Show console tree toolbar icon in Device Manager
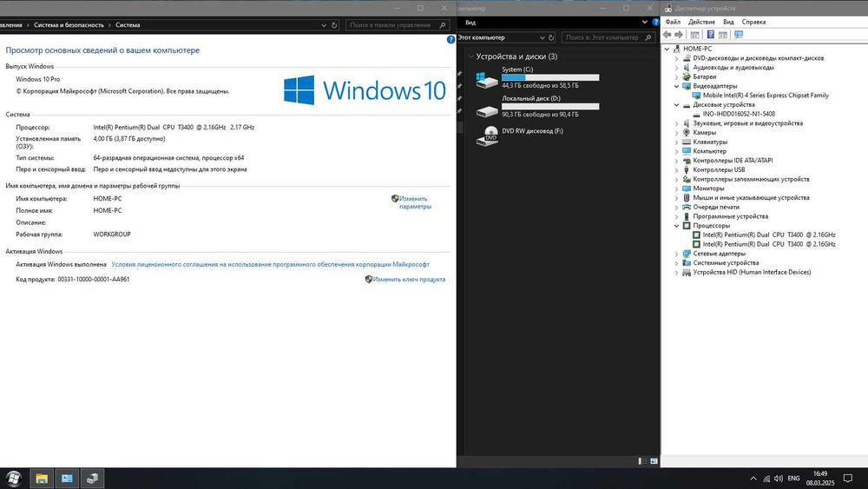The image size is (868, 489). [x=694, y=35]
